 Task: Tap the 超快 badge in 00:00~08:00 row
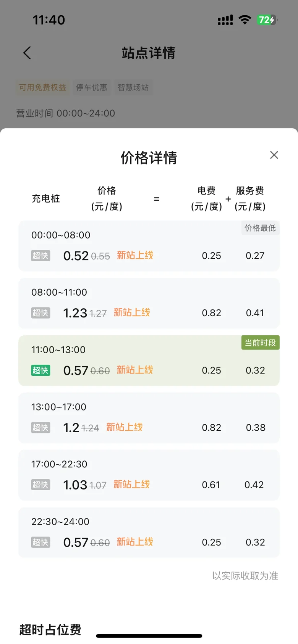point(40,256)
